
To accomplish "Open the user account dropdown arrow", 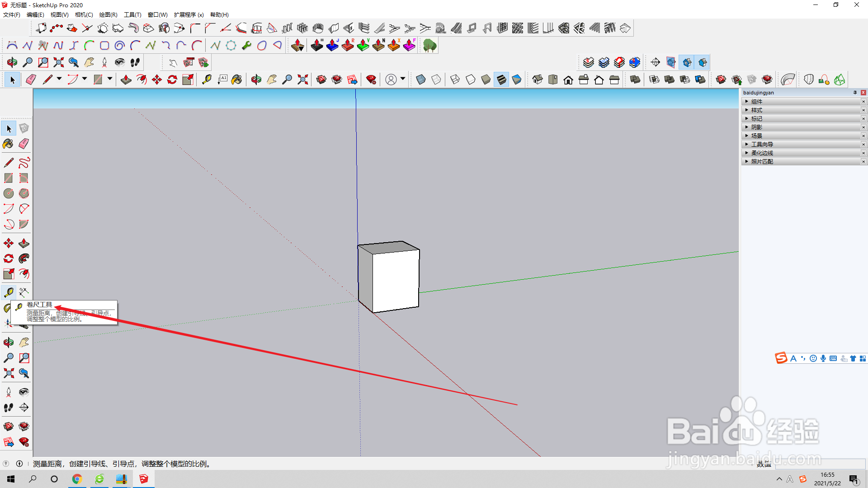I will pos(403,79).
